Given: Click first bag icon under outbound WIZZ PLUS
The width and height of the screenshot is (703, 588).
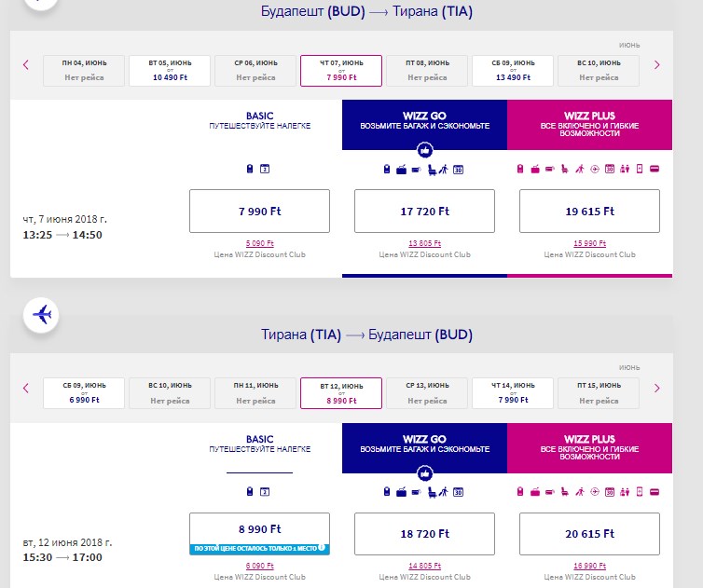Looking at the screenshot, I should tap(520, 170).
